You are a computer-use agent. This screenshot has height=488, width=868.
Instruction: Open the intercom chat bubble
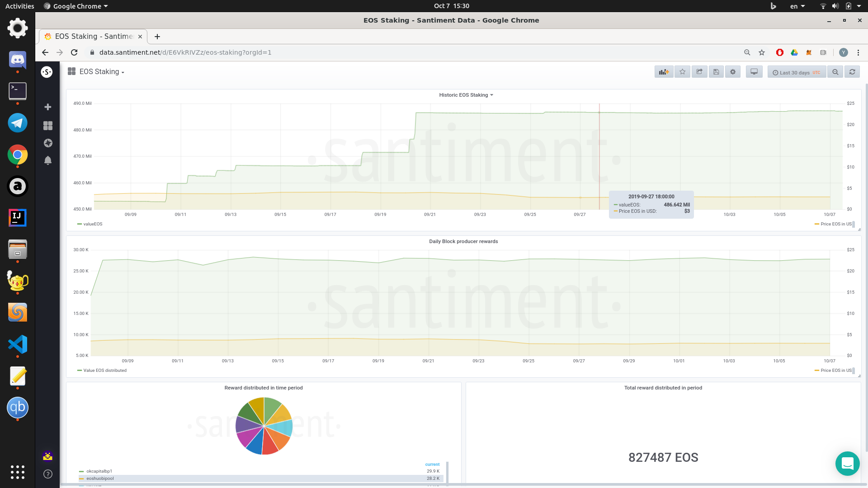[848, 464]
